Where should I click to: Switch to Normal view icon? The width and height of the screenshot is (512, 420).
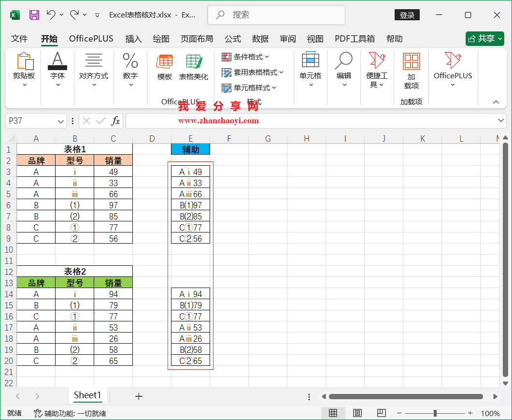point(333,413)
